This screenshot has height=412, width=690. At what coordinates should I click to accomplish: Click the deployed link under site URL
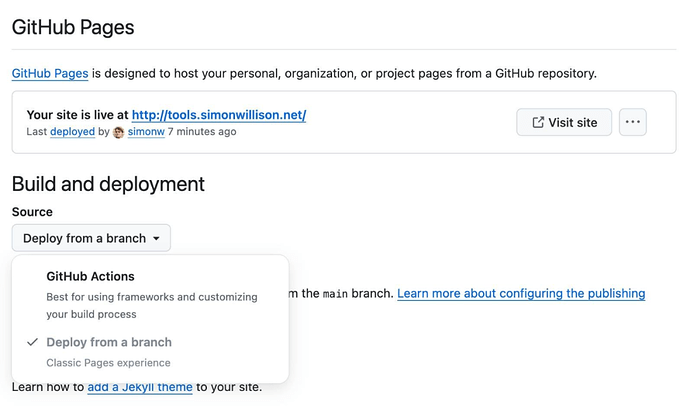click(x=74, y=132)
